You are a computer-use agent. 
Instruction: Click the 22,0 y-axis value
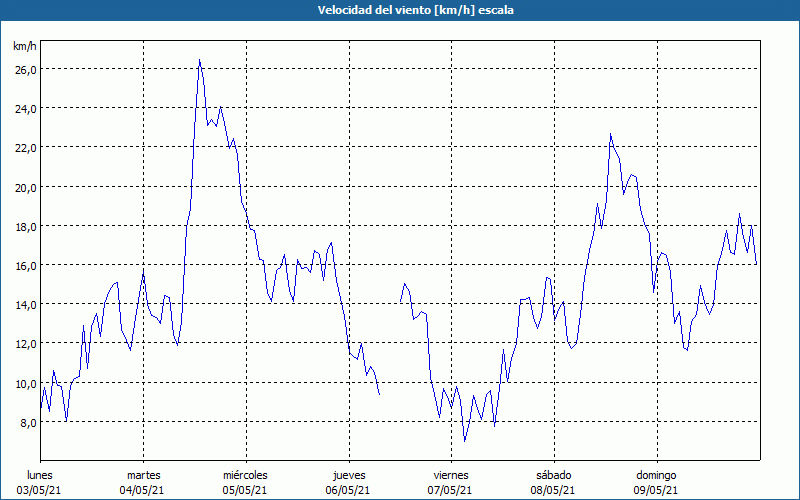pyautogui.click(x=26, y=148)
